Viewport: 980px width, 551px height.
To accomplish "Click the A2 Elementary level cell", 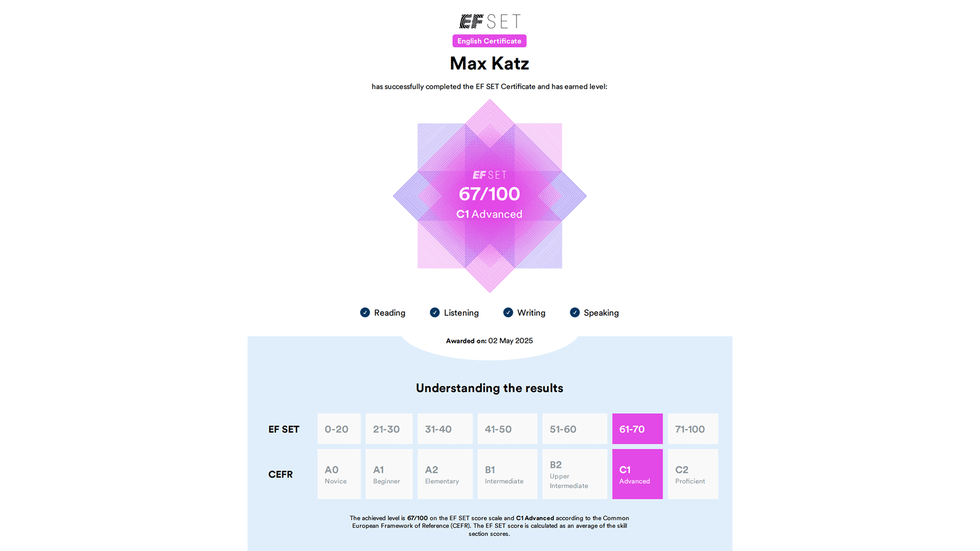I will [445, 474].
